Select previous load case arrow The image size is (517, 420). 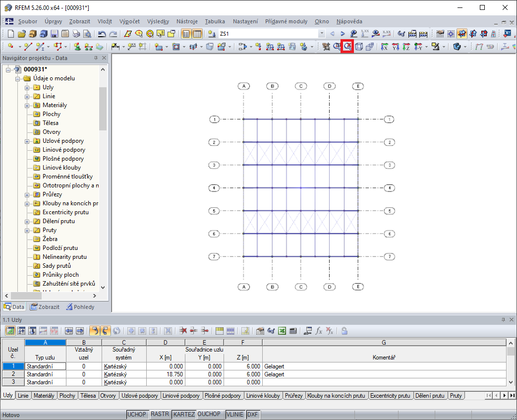(x=332, y=34)
